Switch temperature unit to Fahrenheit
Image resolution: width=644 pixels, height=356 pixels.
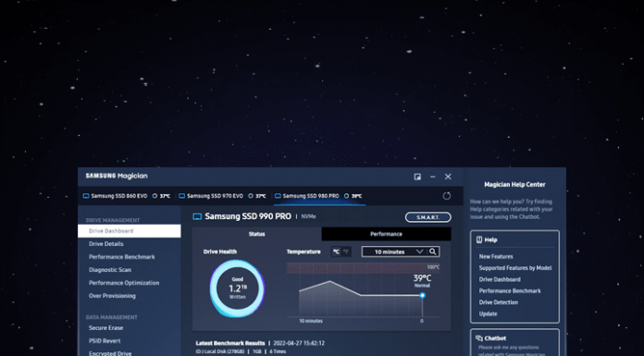pos(346,252)
